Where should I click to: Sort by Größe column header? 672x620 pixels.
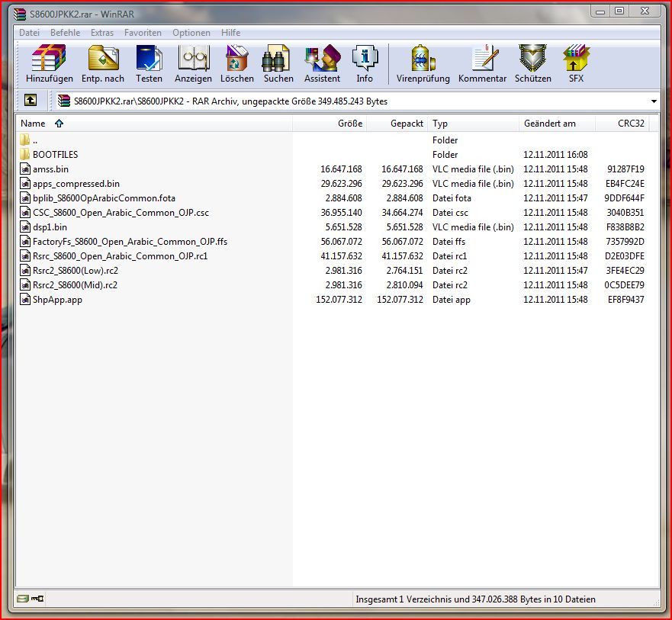(330, 124)
